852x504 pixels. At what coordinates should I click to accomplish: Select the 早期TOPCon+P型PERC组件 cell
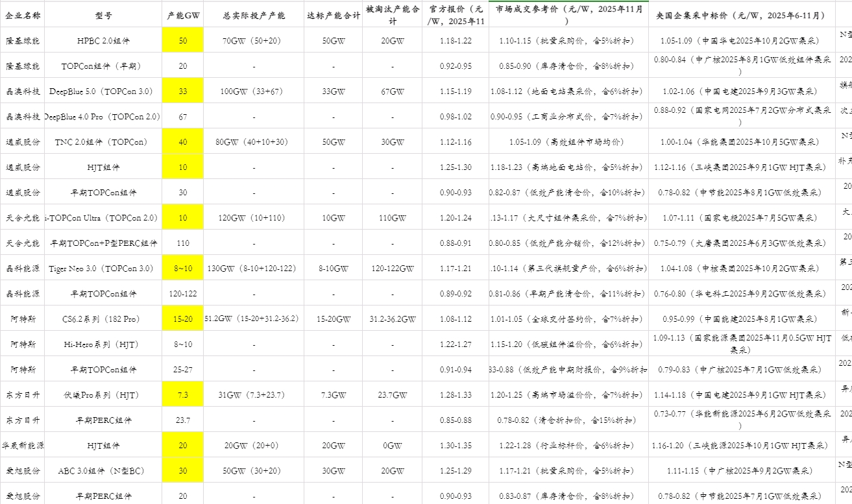tap(103, 243)
